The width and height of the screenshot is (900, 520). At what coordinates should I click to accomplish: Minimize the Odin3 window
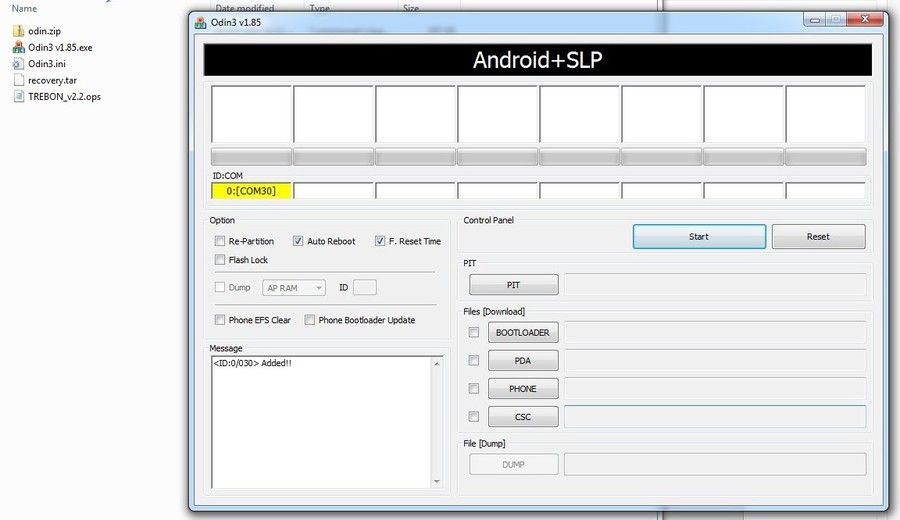tap(814, 20)
